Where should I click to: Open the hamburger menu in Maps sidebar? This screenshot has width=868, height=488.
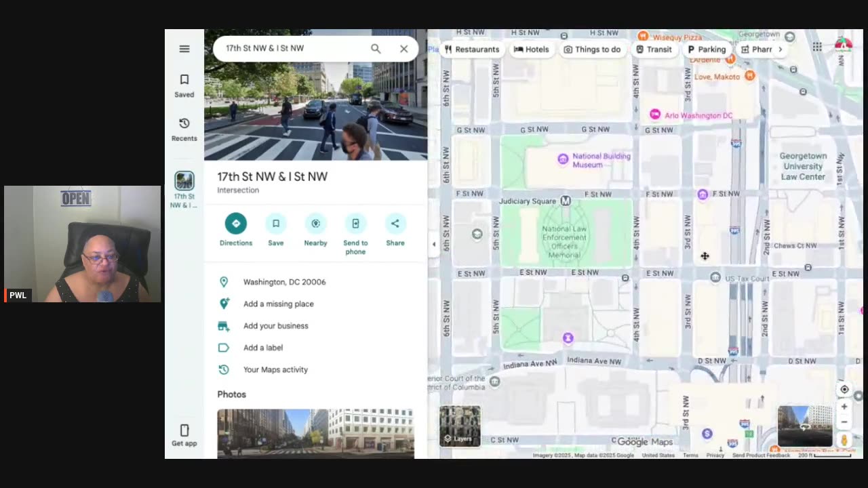184,49
